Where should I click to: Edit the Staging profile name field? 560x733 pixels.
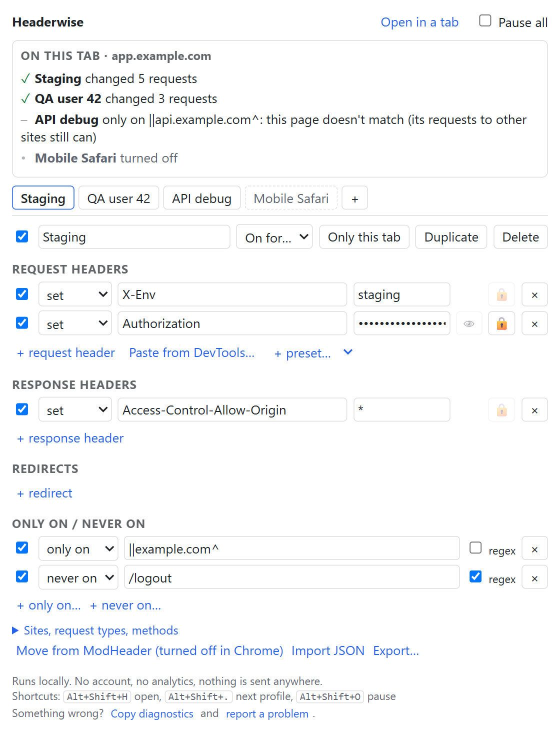click(134, 237)
